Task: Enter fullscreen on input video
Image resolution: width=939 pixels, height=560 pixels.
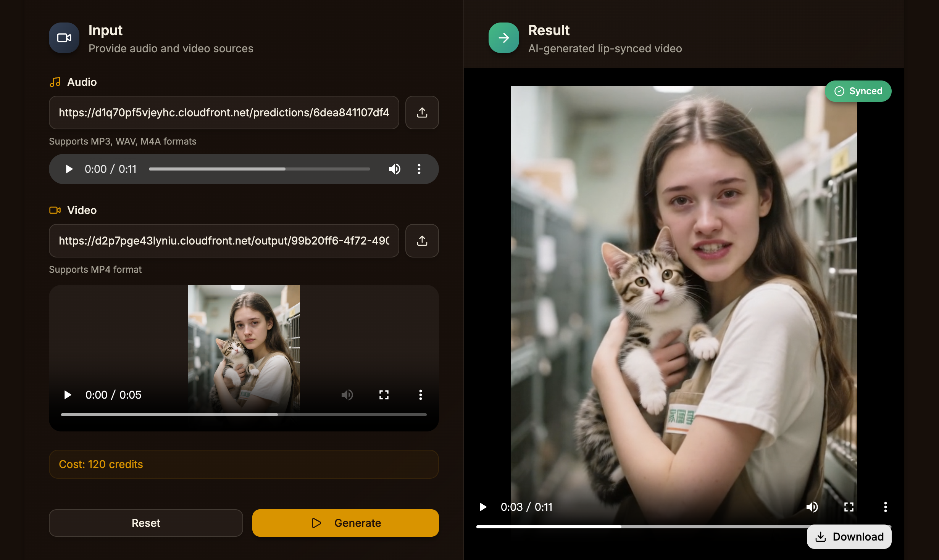Action: [384, 395]
